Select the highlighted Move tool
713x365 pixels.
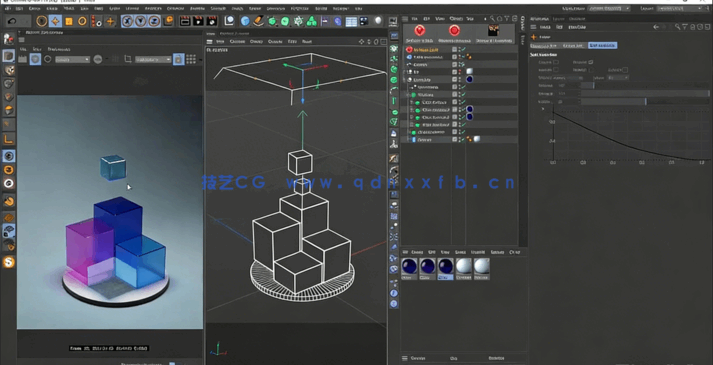point(55,21)
